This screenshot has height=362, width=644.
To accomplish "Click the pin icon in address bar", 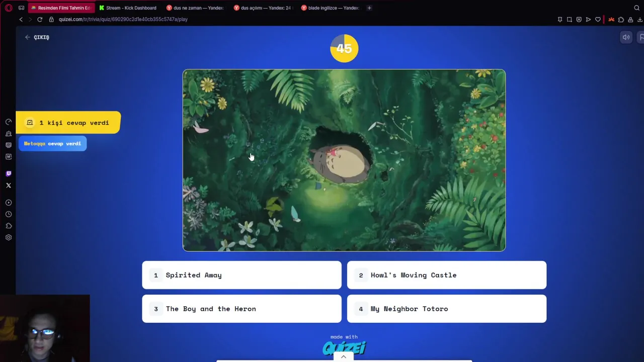I will click(x=560, y=20).
